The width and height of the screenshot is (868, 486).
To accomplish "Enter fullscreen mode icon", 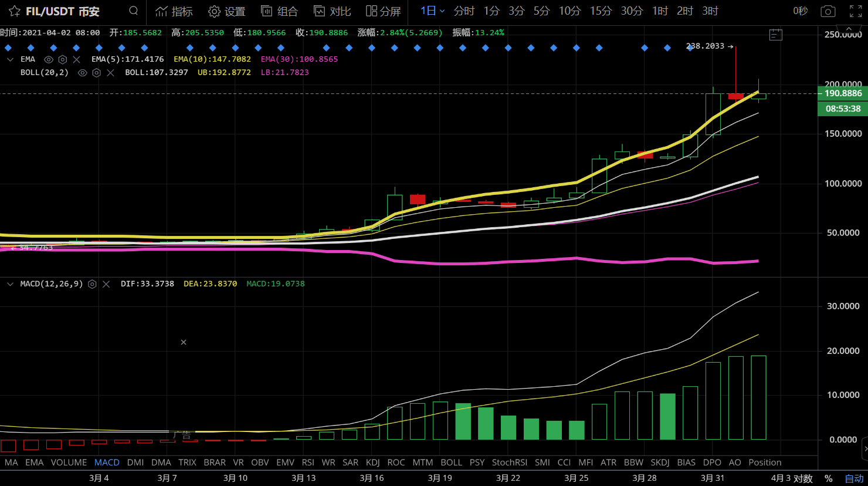I will tap(856, 11).
